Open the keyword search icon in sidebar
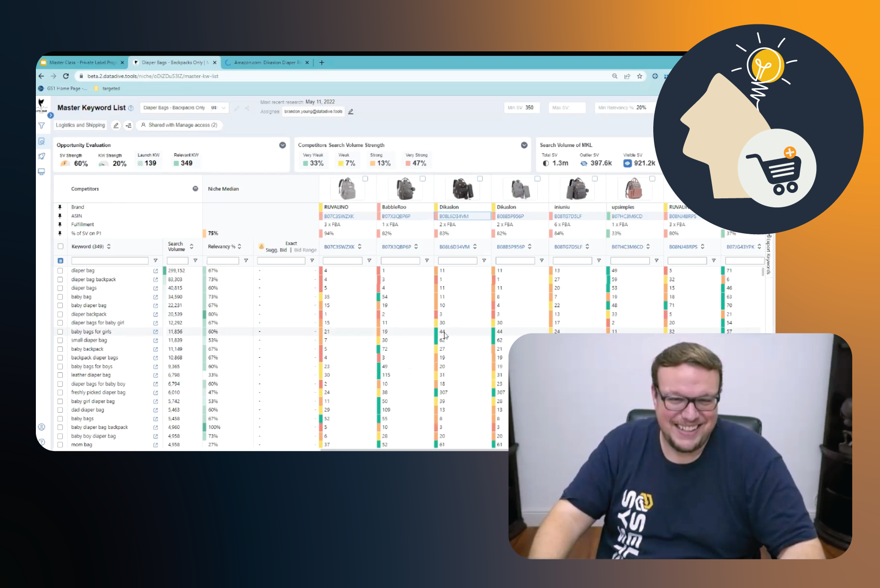The width and height of the screenshot is (880, 588). [x=42, y=142]
